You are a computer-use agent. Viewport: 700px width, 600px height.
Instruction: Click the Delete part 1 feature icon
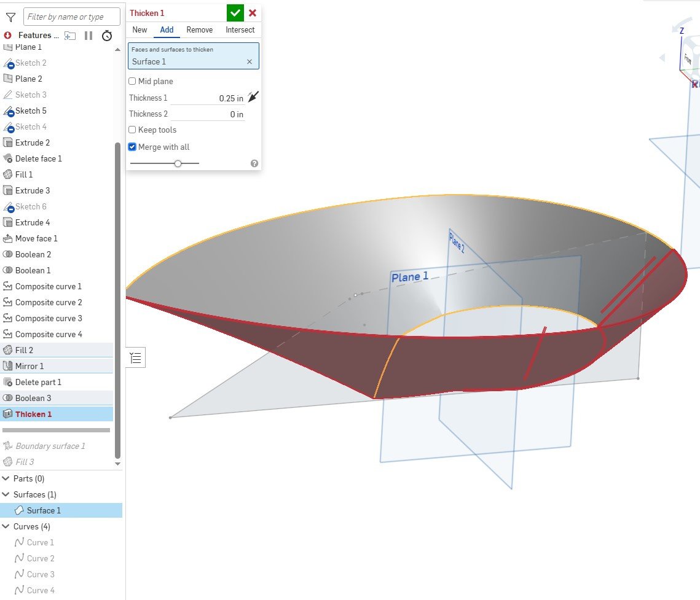point(7,383)
